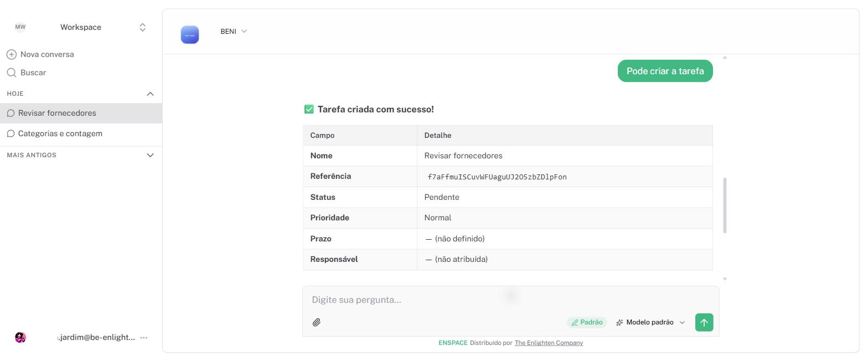Open the BENI assistant dropdown

pos(234,32)
